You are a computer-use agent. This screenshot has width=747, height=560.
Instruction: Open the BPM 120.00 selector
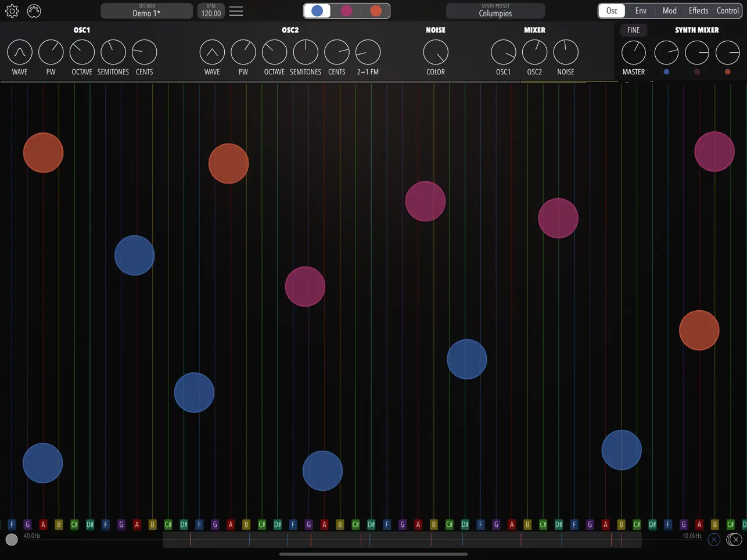click(210, 10)
